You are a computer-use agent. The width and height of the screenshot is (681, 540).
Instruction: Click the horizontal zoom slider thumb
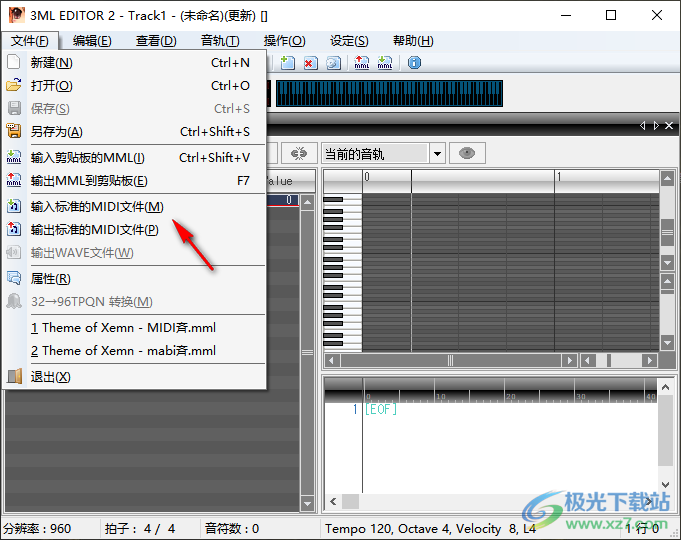(x=608, y=361)
